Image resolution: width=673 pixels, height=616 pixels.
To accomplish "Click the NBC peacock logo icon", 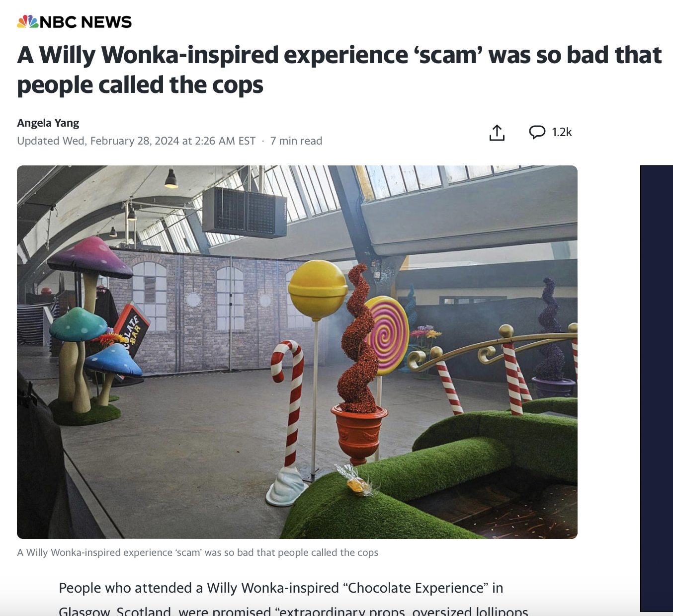I will click(x=28, y=21).
